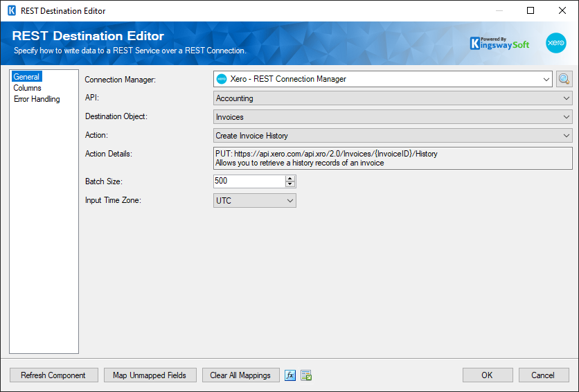This screenshot has width=579, height=392.
Task: Open the Action dropdown, Create Invoice History
Action: click(393, 136)
